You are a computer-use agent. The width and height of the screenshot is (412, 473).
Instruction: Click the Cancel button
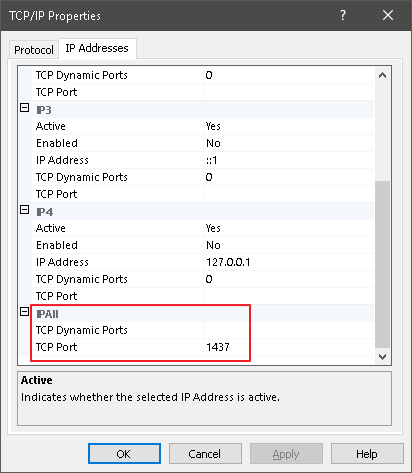(205, 454)
